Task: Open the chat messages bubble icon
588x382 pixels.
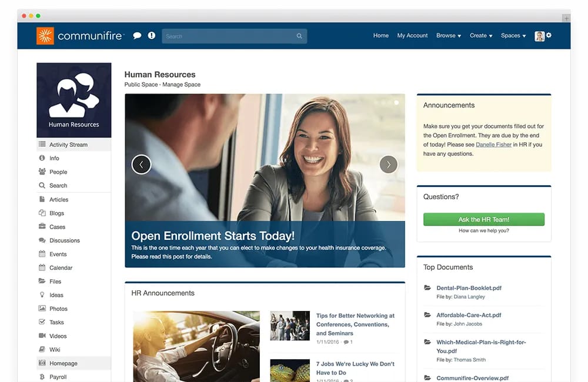Action: (137, 36)
